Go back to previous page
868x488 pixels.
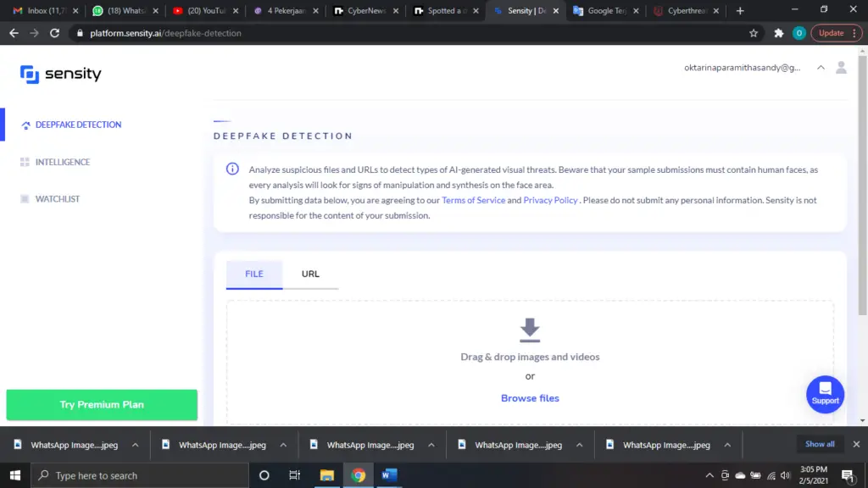14,33
